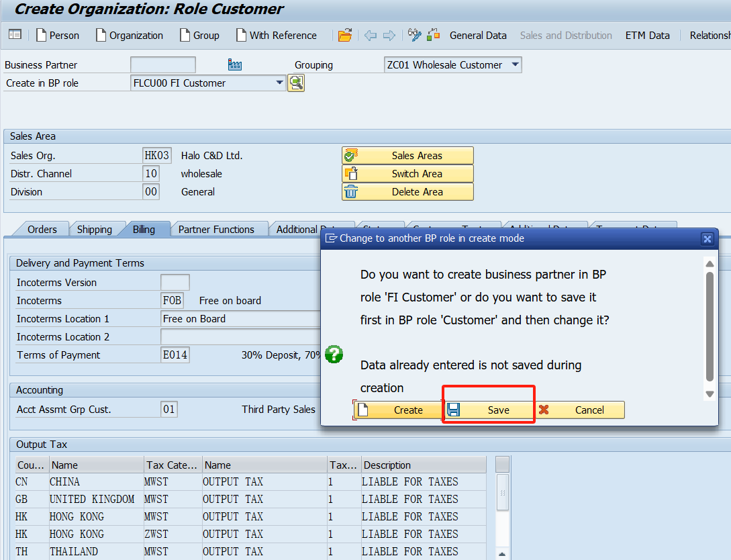
Task: Click the factory icon beside Business Partner
Action: point(234,65)
